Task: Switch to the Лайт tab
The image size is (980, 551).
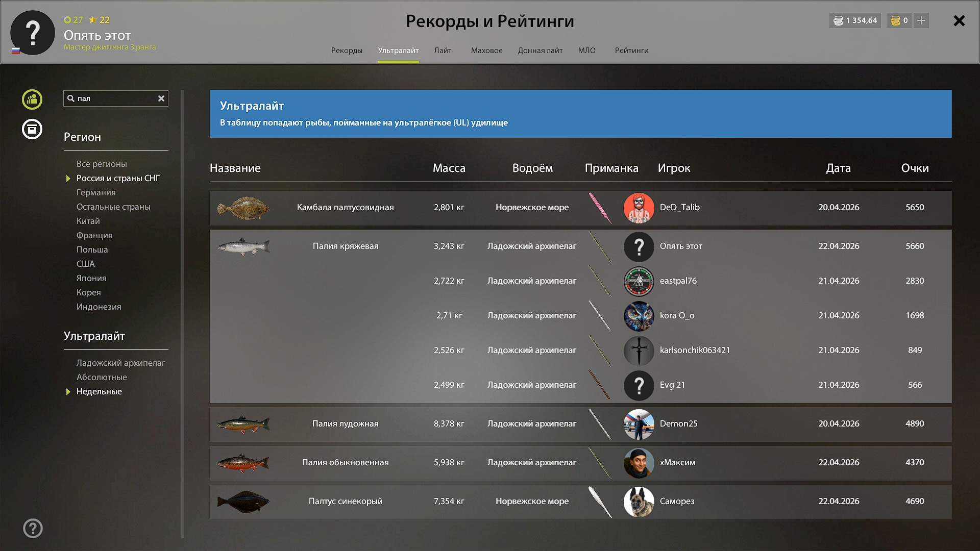Action: [443, 51]
